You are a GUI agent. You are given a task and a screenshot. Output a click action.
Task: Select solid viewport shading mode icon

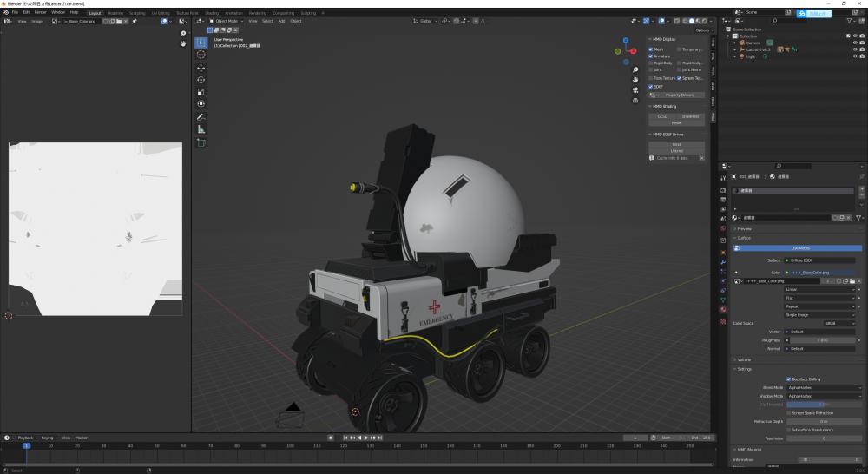692,21
